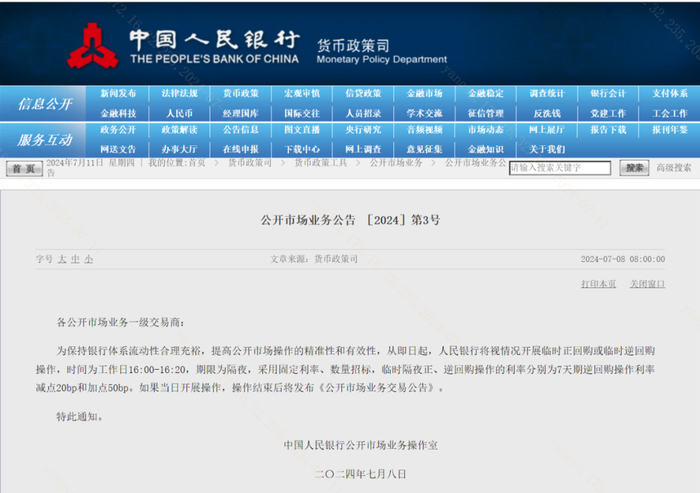Image resolution: width=700 pixels, height=493 pixels.
Task: Select 音频视频 menu item
Action: tap(425, 130)
